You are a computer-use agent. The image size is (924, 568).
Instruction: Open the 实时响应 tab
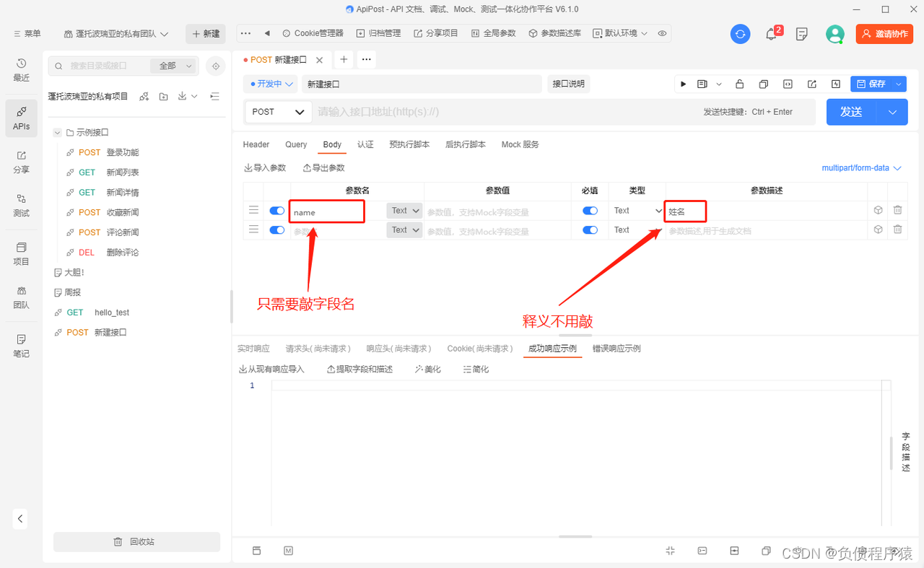click(253, 349)
